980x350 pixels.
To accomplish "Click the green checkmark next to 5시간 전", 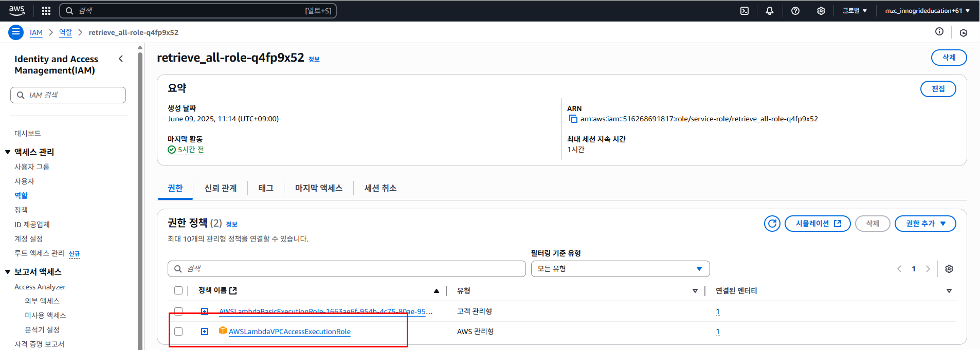I will pos(172,150).
